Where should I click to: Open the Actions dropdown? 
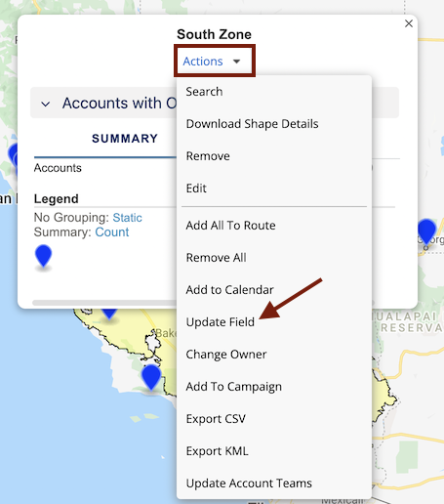tap(212, 61)
